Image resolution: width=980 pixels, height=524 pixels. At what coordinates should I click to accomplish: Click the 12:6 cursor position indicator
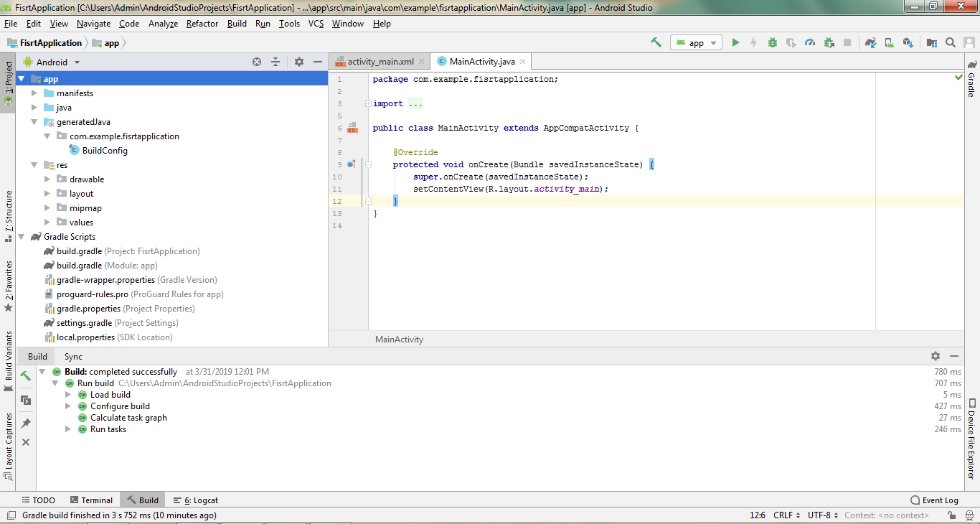pos(758,515)
